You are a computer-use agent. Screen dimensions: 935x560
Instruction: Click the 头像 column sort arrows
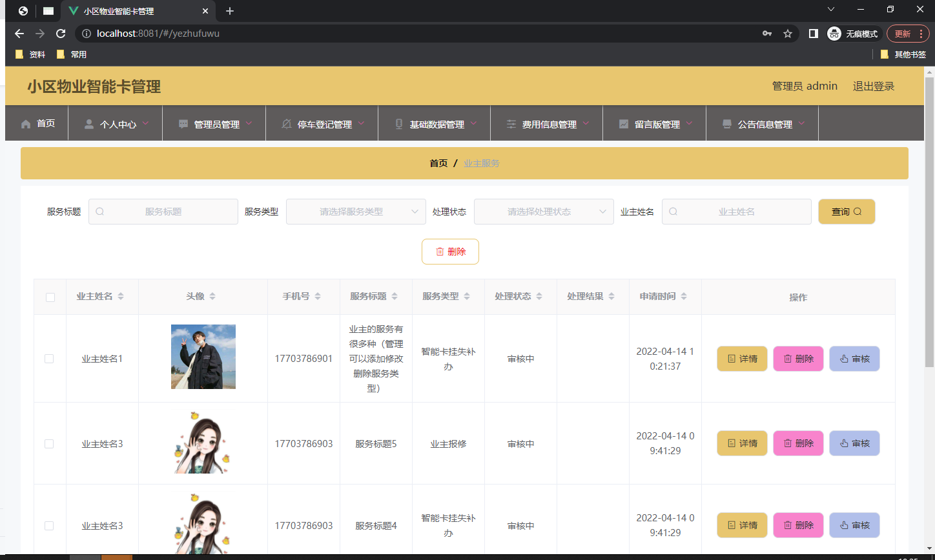[212, 296]
